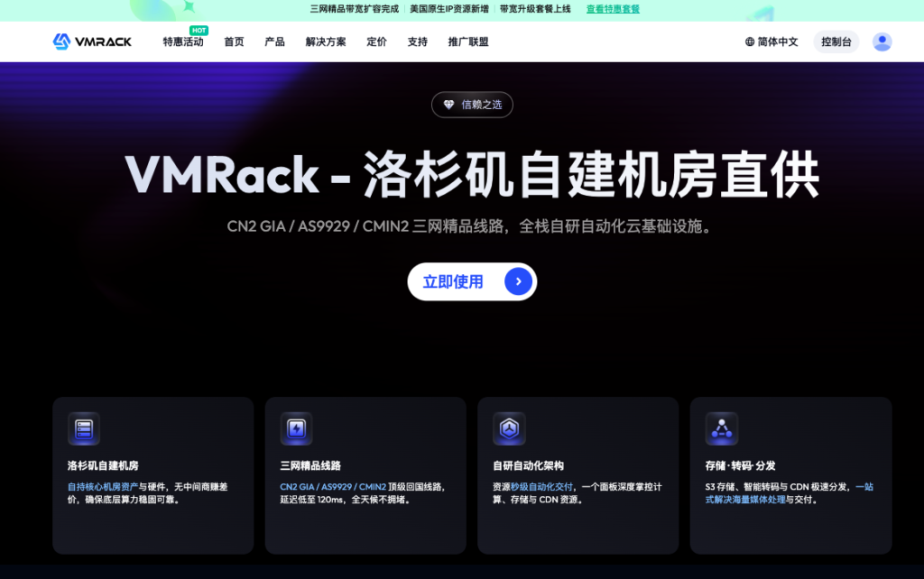The height and width of the screenshot is (579, 924).
Task: Open the 解决方案 navigation menu
Action: tap(326, 41)
